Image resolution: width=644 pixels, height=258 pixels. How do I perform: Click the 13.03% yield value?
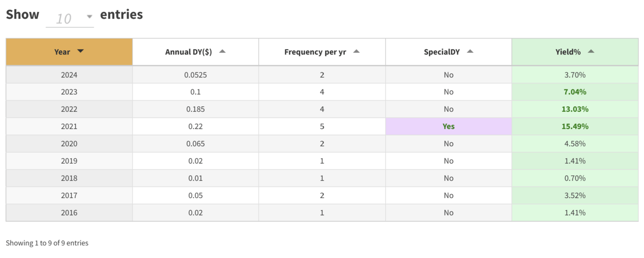point(575,109)
